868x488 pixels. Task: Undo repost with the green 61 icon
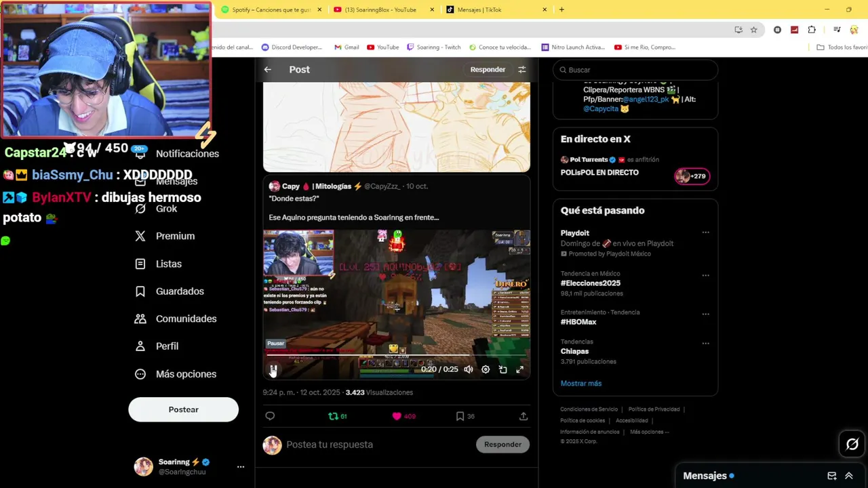click(x=337, y=416)
